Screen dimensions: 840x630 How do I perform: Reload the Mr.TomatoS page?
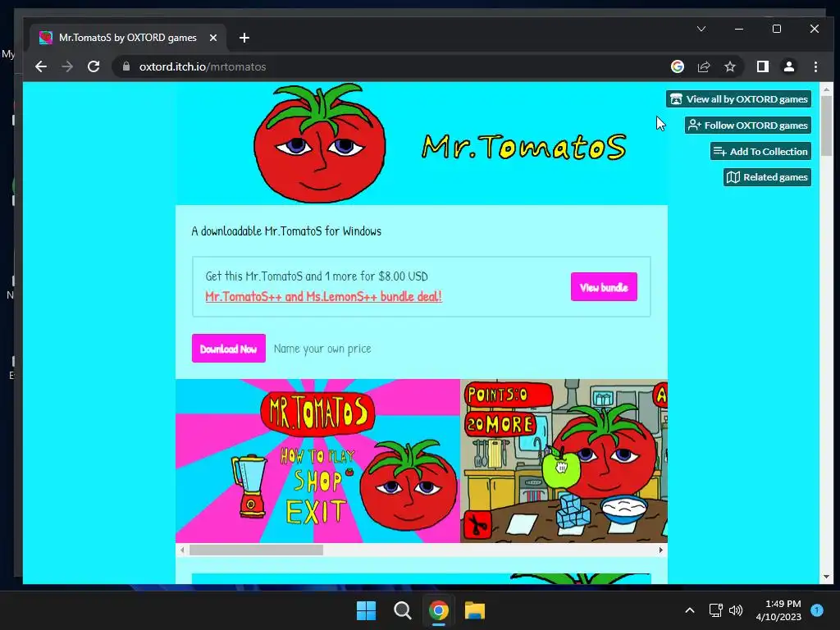click(x=94, y=66)
